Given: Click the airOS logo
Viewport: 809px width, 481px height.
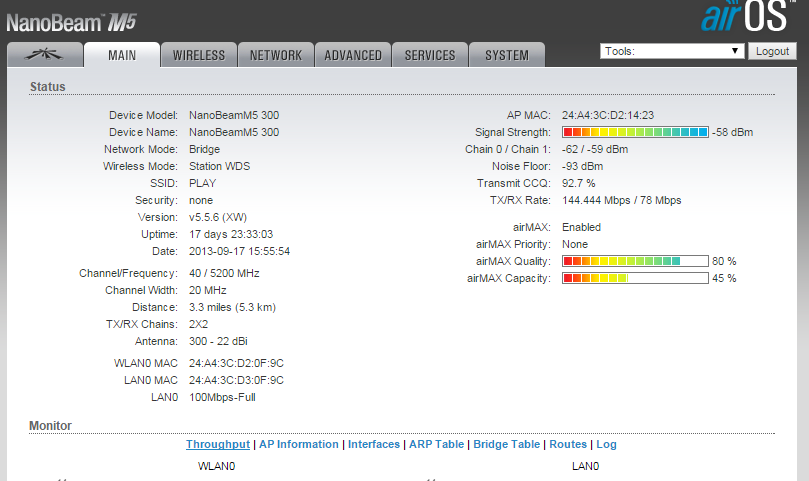Looking at the screenshot, I should [x=746, y=17].
